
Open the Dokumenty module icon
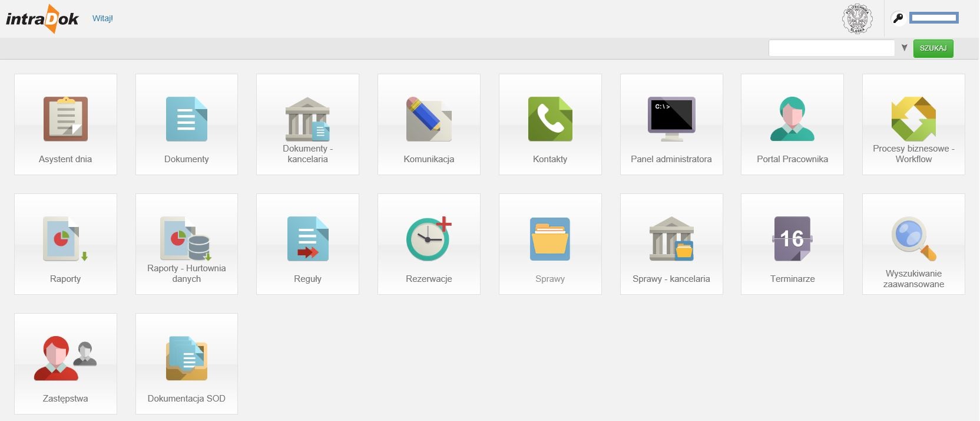(186, 119)
